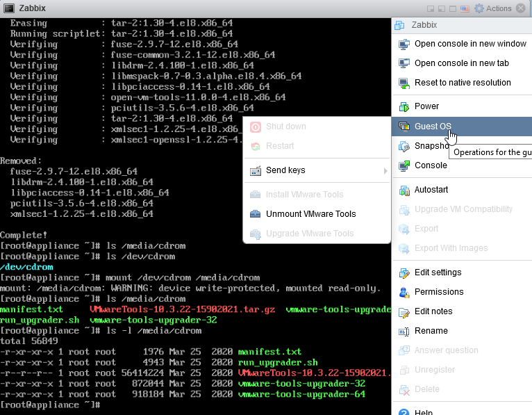The height and width of the screenshot is (415, 532).
Task: Click the 'Removed:' heading in the console
Action: tap(21, 161)
